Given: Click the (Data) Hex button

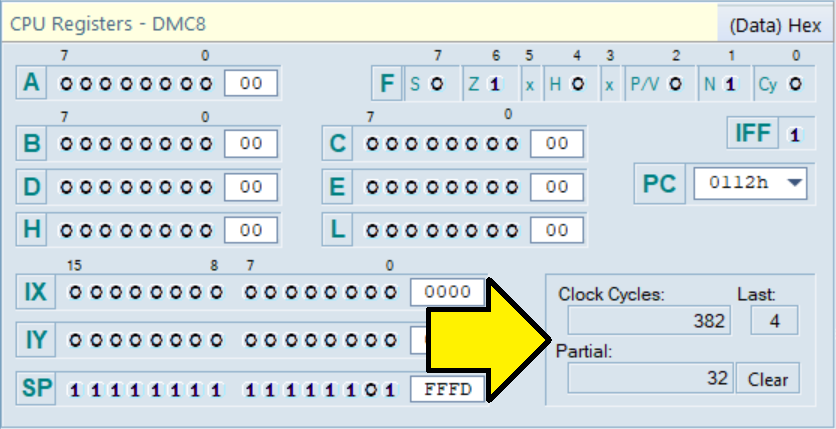Looking at the screenshot, I should (776, 25).
